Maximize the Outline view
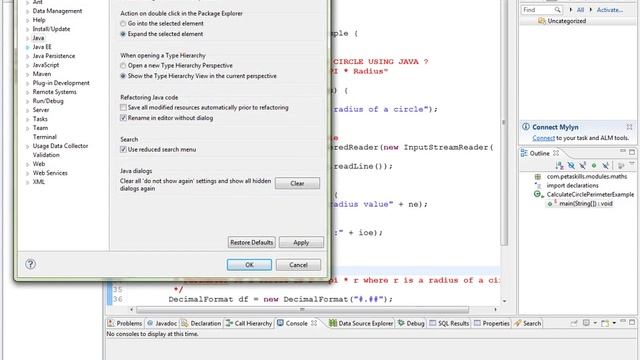The height and width of the screenshot is (360, 640). (632, 152)
